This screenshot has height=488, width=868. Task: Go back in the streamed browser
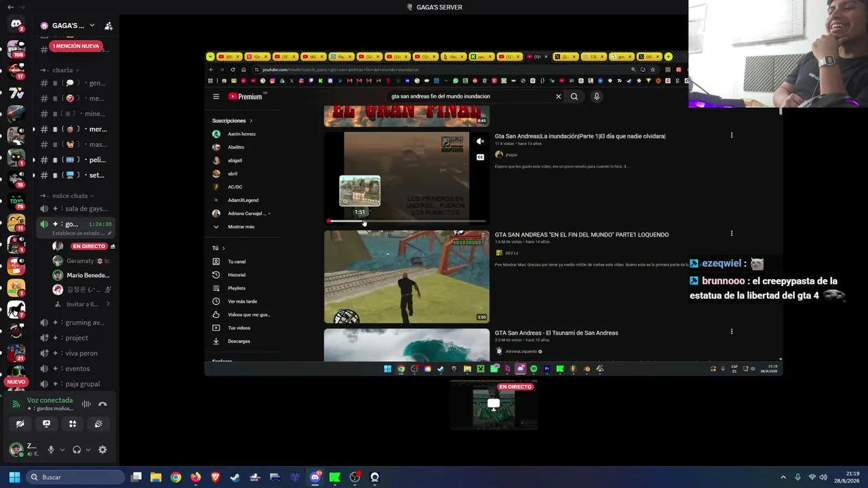click(x=211, y=69)
